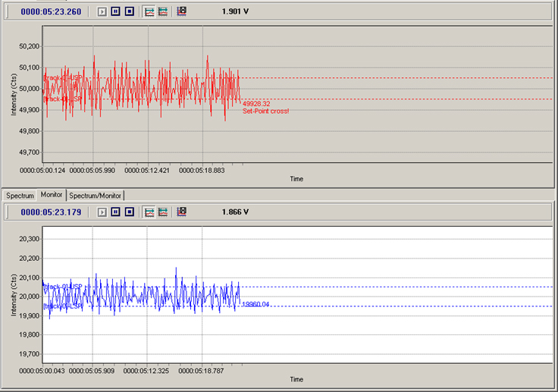Click the 1.901 V voltage readout

point(235,11)
